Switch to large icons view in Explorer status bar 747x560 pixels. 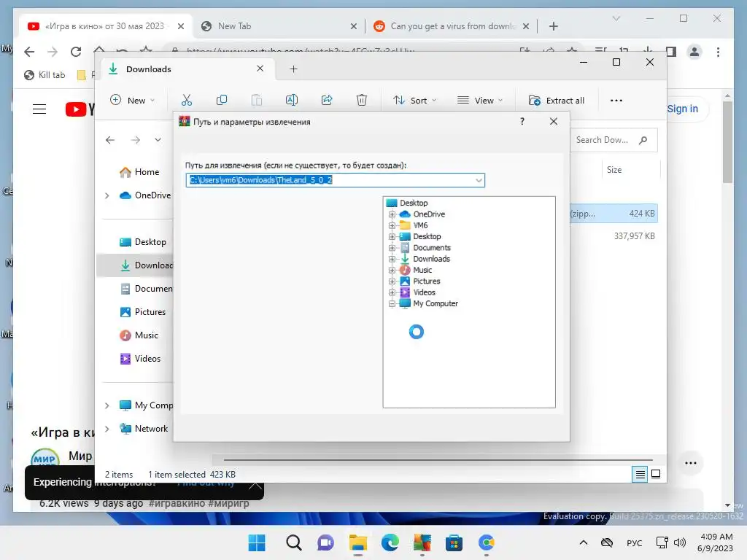[656, 474]
